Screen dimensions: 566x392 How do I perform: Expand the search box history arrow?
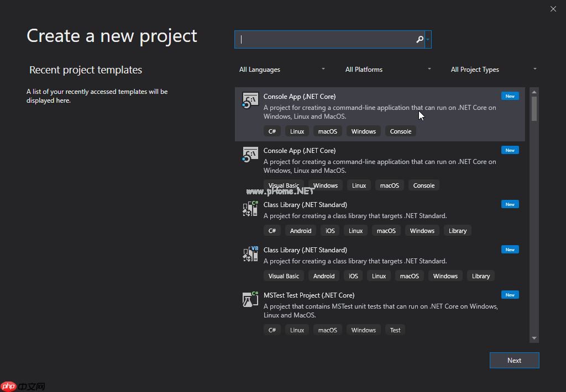(x=428, y=39)
